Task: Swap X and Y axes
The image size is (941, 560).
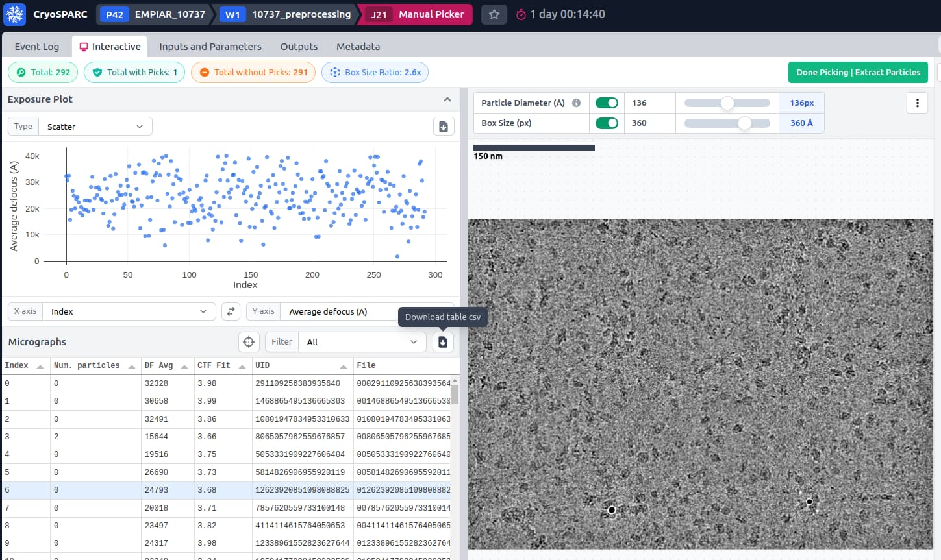Action: [231, 311]
